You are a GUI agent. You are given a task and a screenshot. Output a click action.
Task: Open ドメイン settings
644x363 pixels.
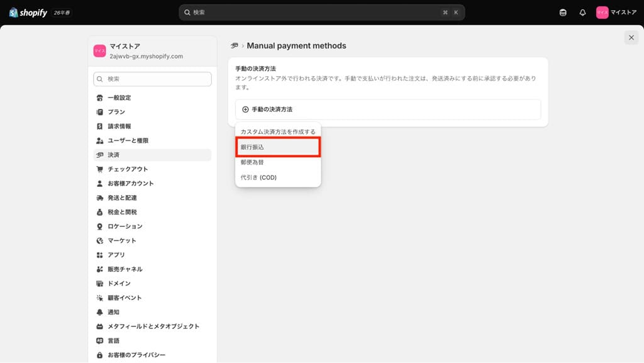(x=152, y=284)
